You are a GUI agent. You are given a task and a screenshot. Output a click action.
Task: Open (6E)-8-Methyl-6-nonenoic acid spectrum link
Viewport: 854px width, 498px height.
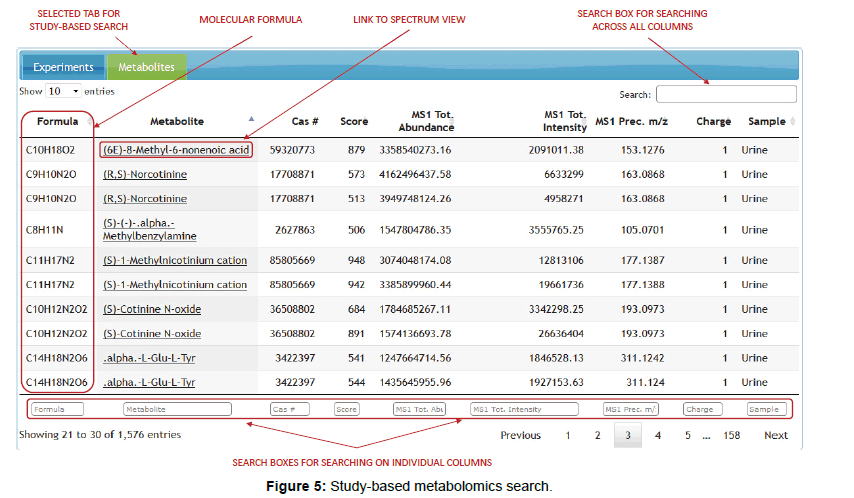[x=176, y=150]
